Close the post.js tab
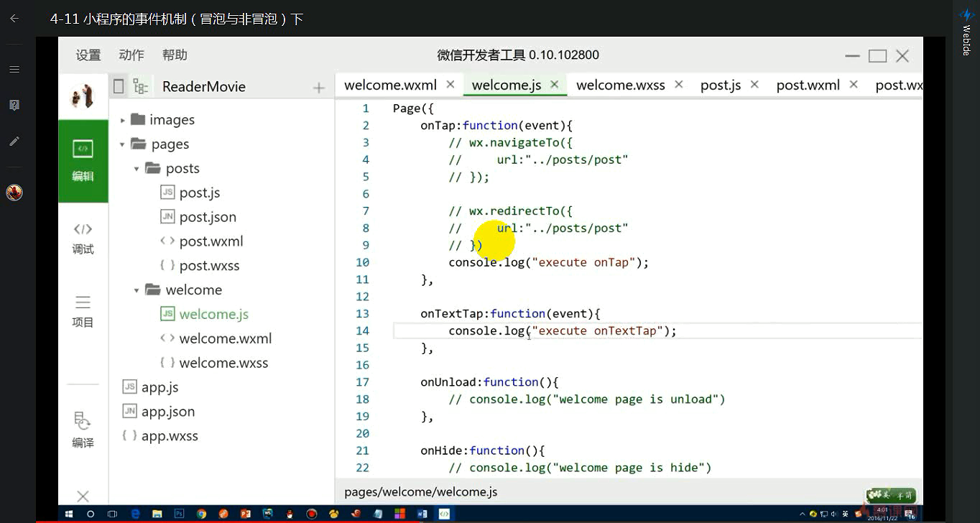The width and height of the screenshot is (980, 523). tap(754, 84)
